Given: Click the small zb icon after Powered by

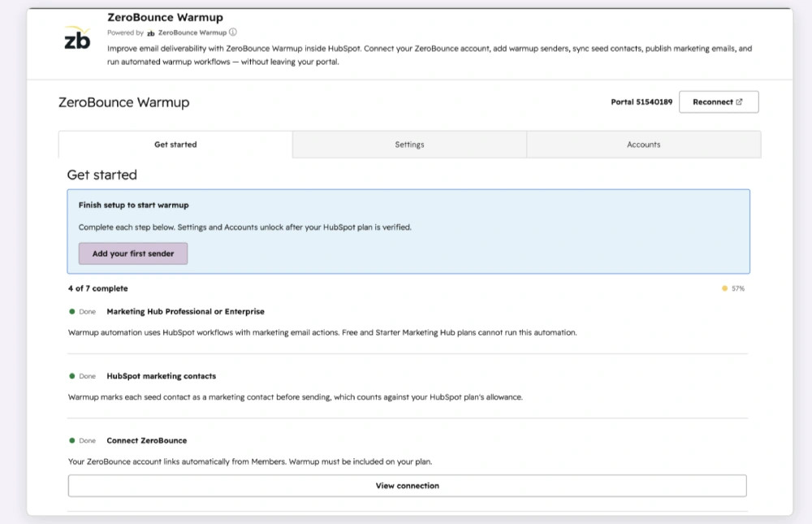Looking at the screenshot, I should tap(151, 33).
